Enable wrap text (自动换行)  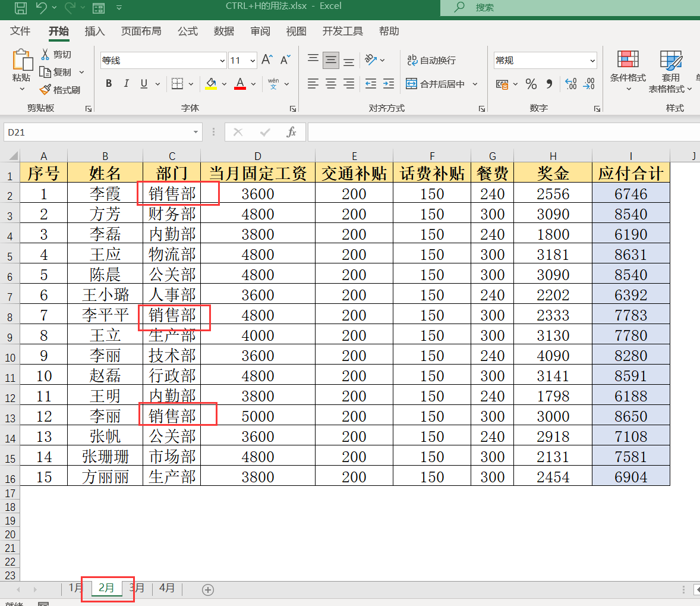pos(431,60)
